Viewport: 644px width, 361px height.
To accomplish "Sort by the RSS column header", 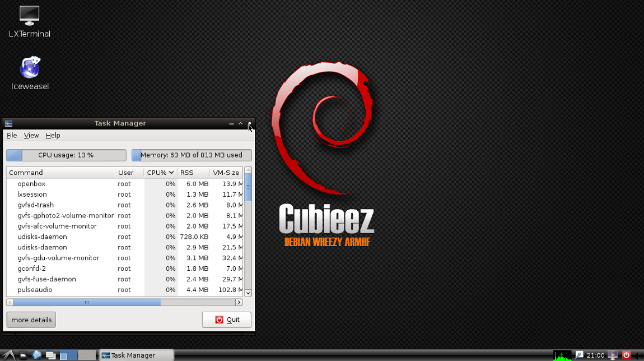I will point(193,173).
